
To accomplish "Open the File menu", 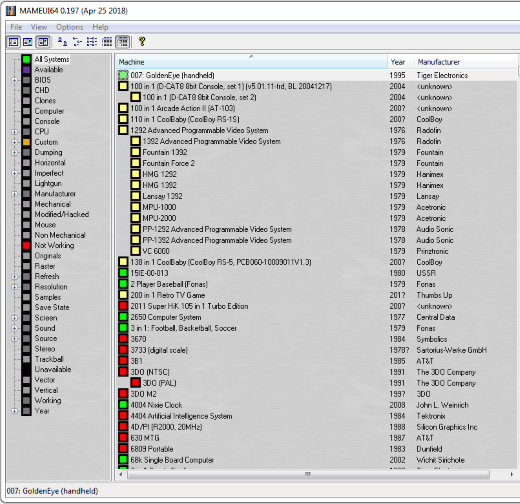I will (x=16, y=27).
